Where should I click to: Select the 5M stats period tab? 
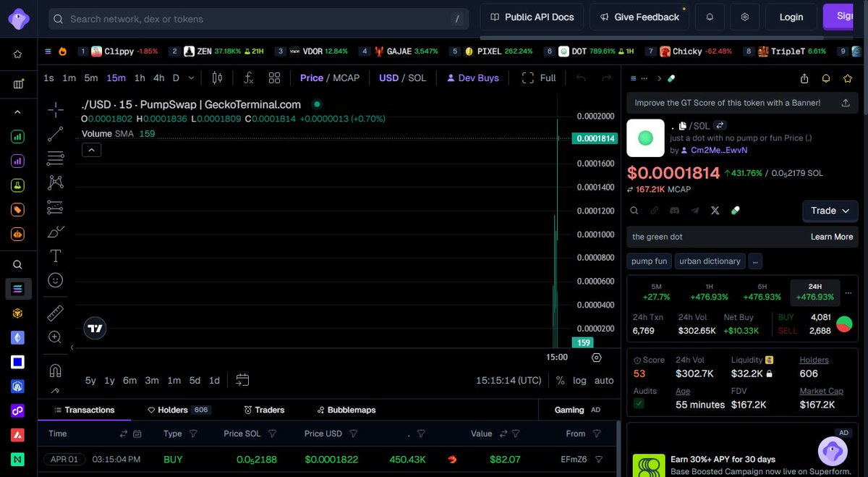pos(656,292)
